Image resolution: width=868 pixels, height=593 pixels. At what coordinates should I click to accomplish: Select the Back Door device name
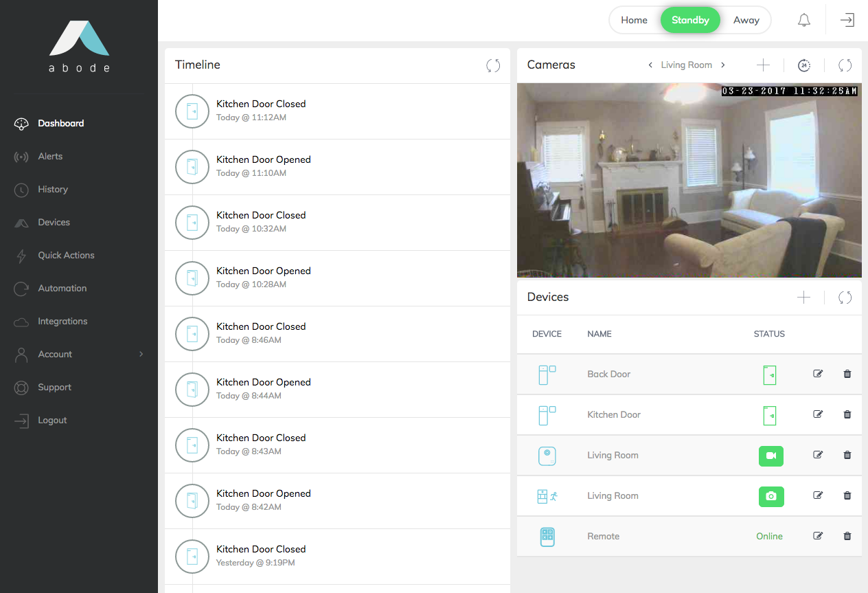608,374
